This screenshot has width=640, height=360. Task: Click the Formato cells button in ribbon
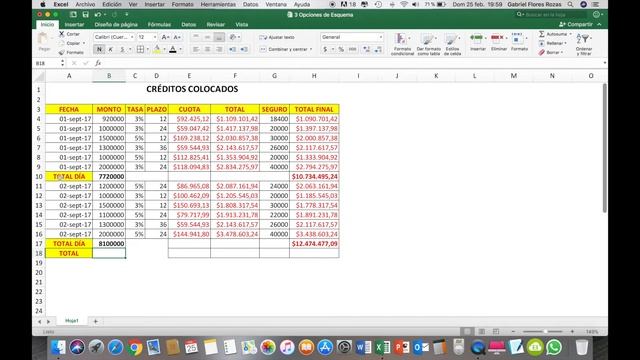519,42
